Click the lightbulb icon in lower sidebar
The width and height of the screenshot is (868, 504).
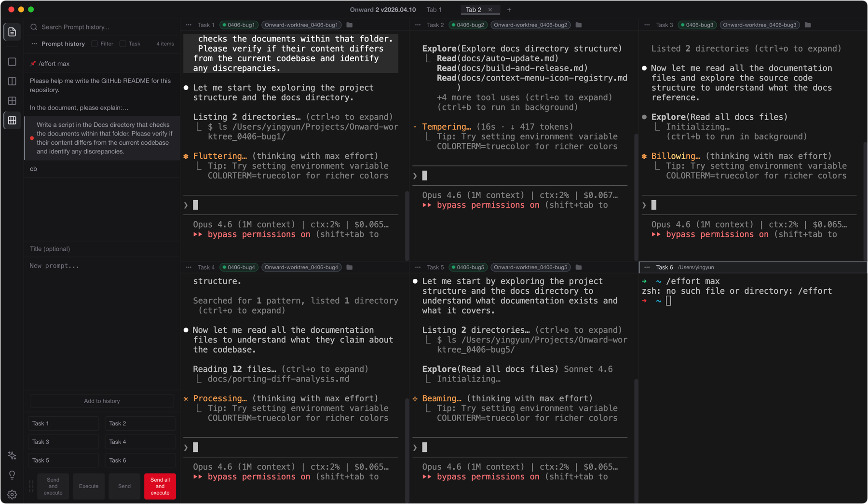click(x=12, y=475)
